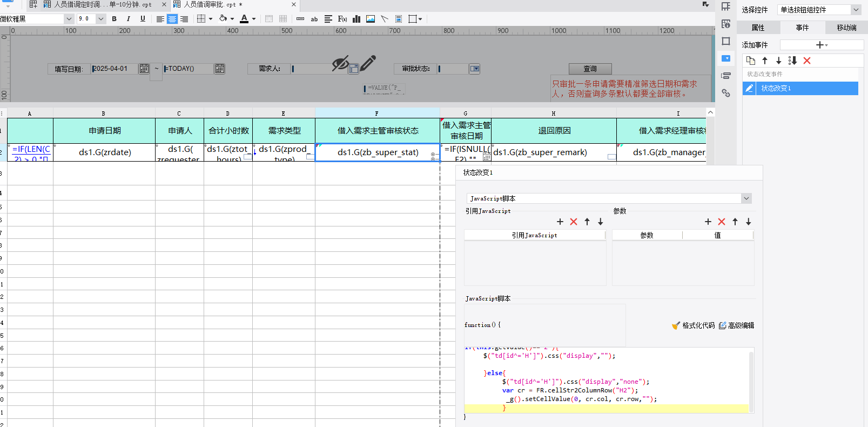Insert chart element

(356, 19)
